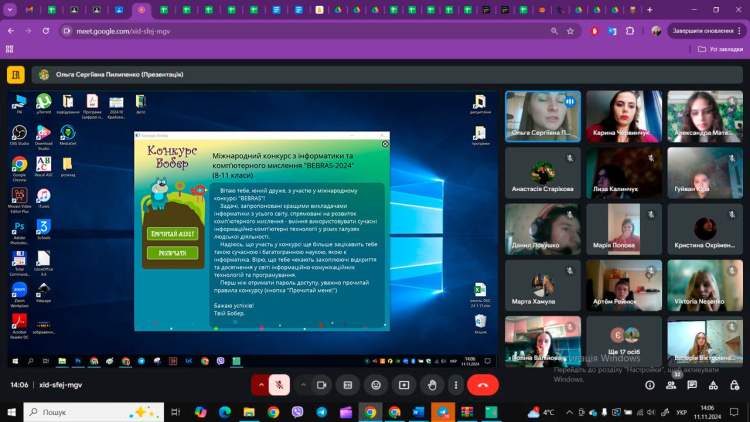The height and width of the screenshot is (422, 750).
Task: Turn on captions button
Action: pos(348,385)
